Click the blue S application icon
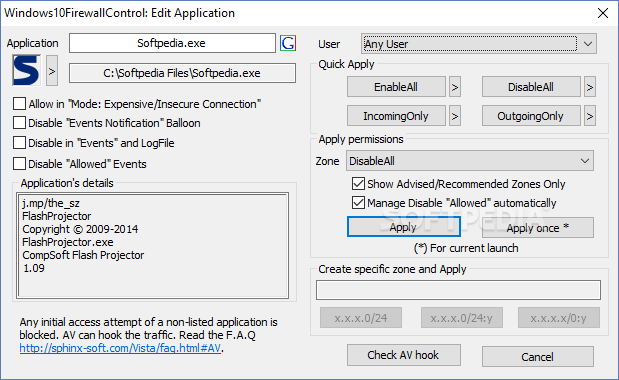This screenshot has width=619, height=380. pos(26,71)
